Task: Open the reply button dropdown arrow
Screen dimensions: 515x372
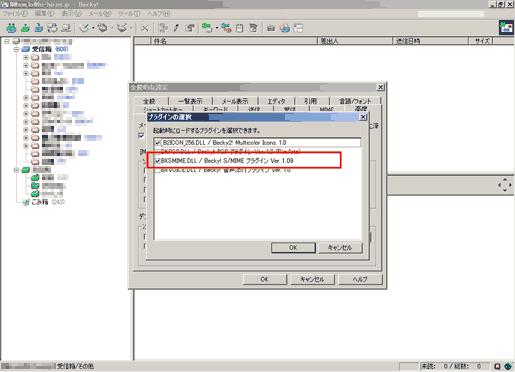Action: tap(112, 28)
